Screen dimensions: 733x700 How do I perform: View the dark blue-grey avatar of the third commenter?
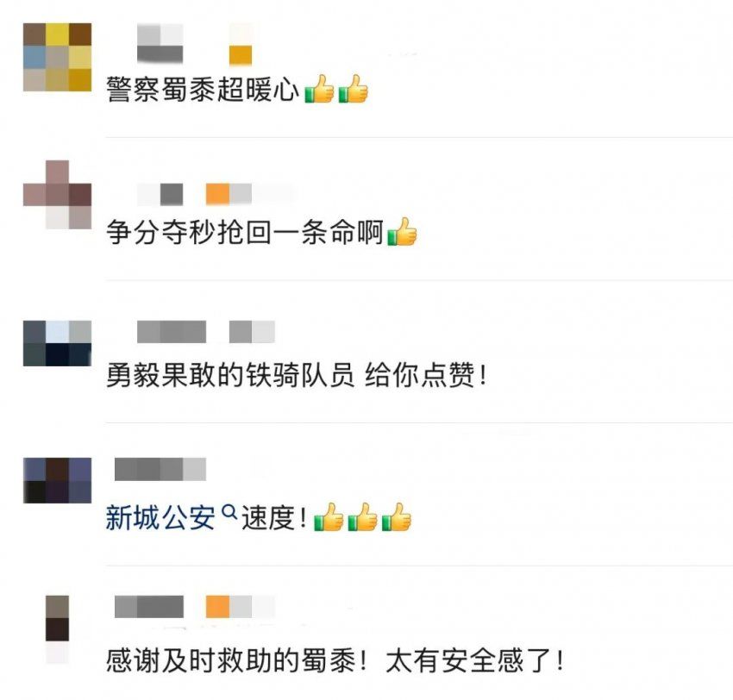point(57,343)
